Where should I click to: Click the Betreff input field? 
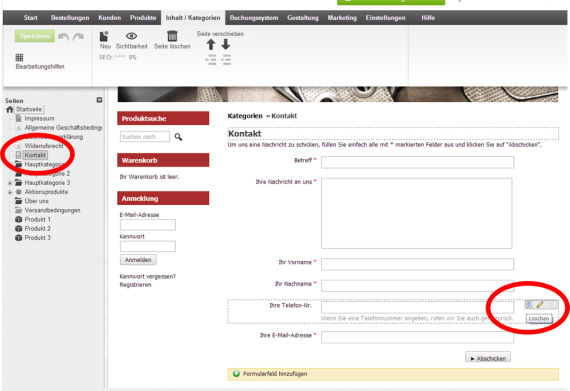click(417, 162)
